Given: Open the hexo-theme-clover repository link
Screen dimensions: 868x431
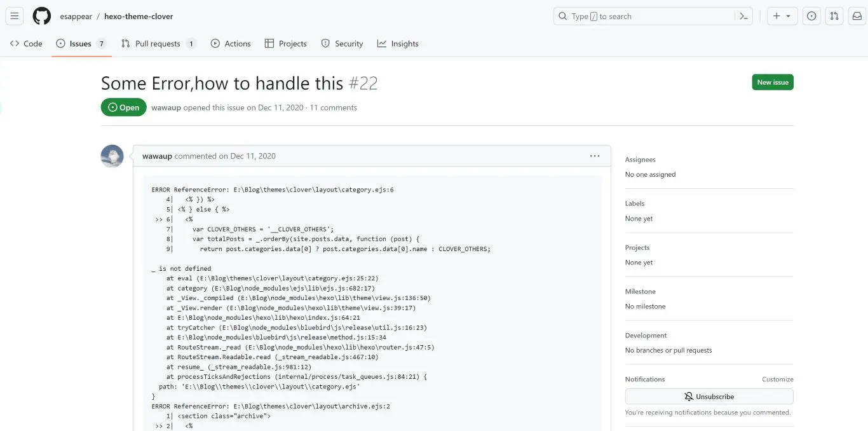Looking at the screenshot, I should 139,17.
